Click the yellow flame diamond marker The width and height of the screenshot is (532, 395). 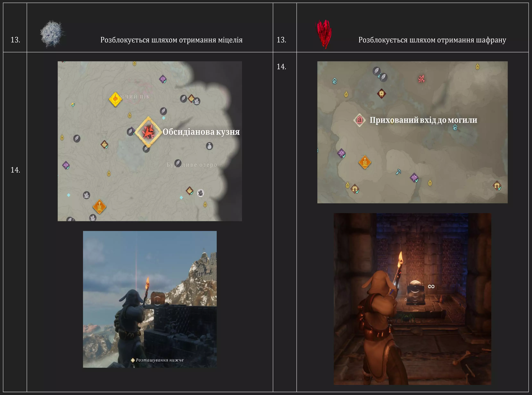115,99
